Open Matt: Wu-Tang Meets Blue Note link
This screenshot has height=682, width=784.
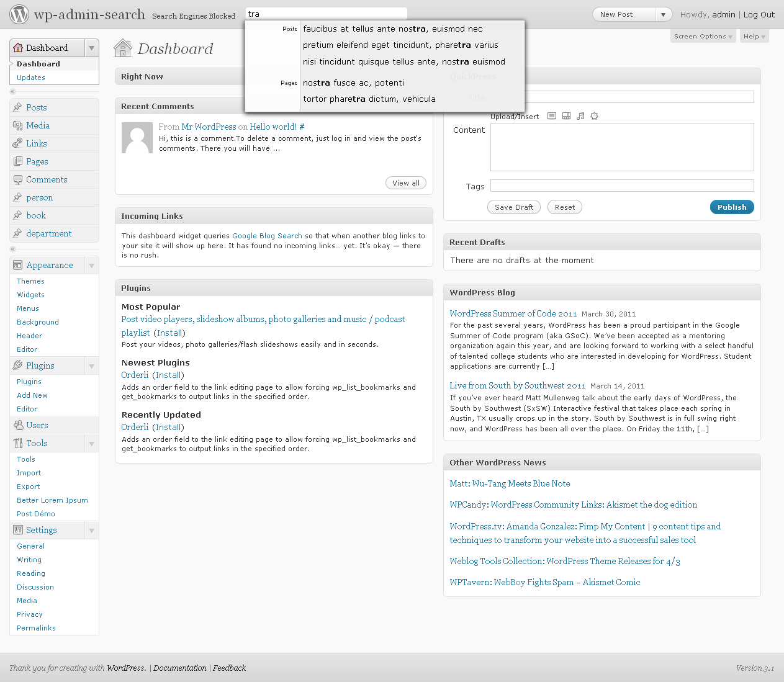[x=510, y=483]
